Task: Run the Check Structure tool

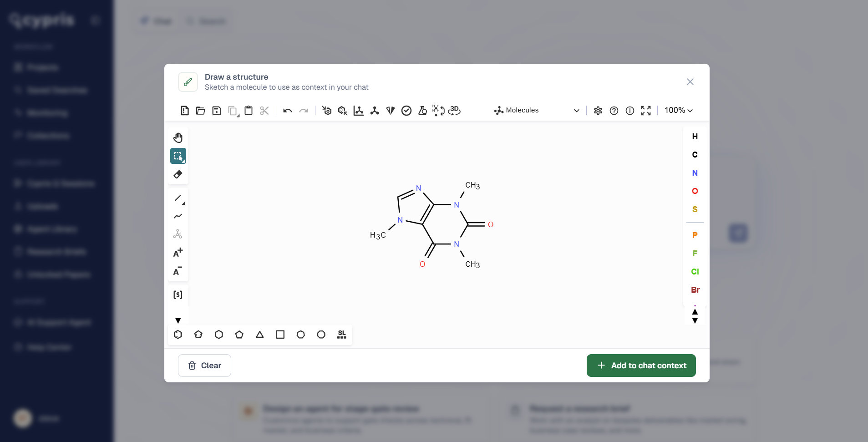Action: tap(406, 111)
